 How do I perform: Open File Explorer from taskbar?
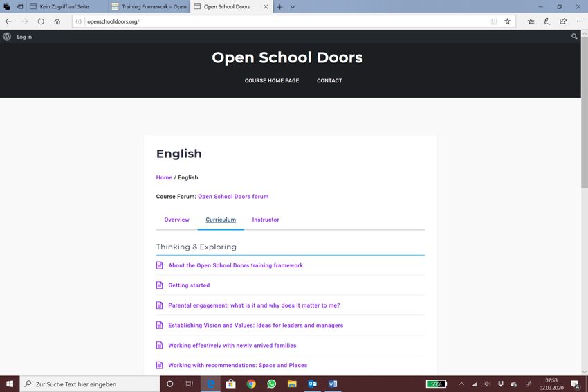point(292,384)
